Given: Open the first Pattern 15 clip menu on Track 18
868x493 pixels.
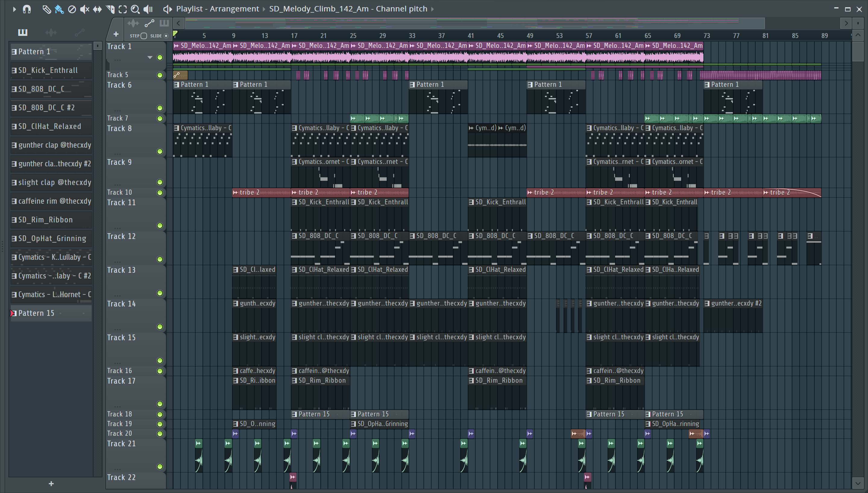Looking at the screenshot, I should (x=294, y=414).
